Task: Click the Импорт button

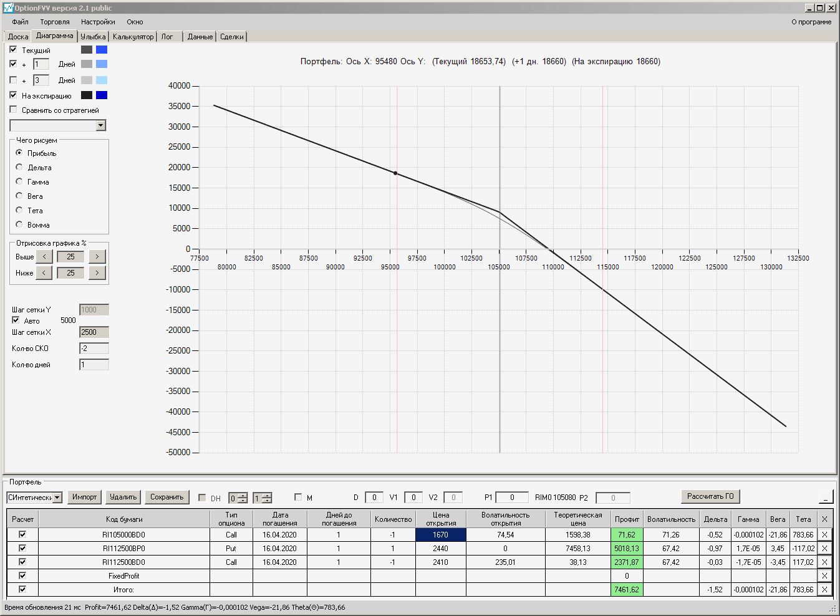Action: click(x=84, y=497)
